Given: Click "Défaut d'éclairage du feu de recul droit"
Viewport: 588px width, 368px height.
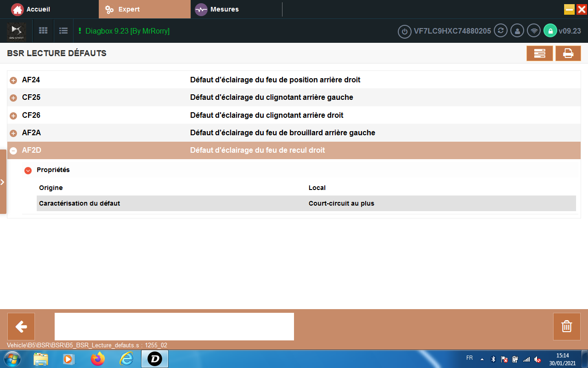Looking at the screenshot, I should [x=258, y=150].
